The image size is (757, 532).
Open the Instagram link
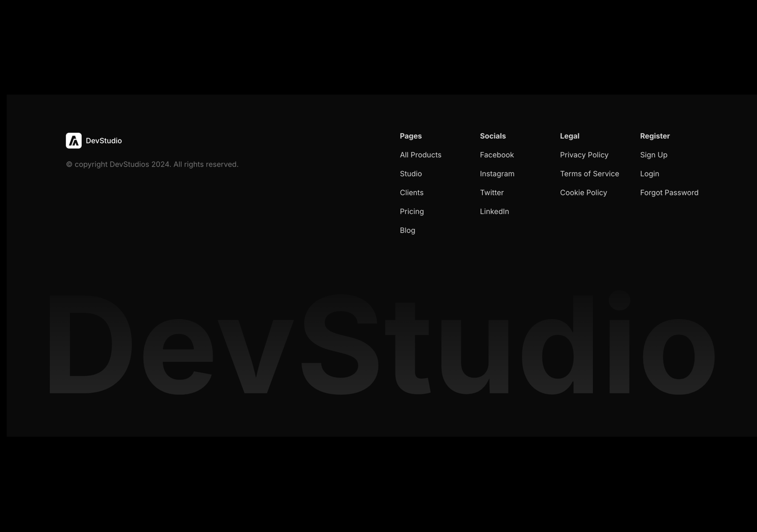(497, 174)
